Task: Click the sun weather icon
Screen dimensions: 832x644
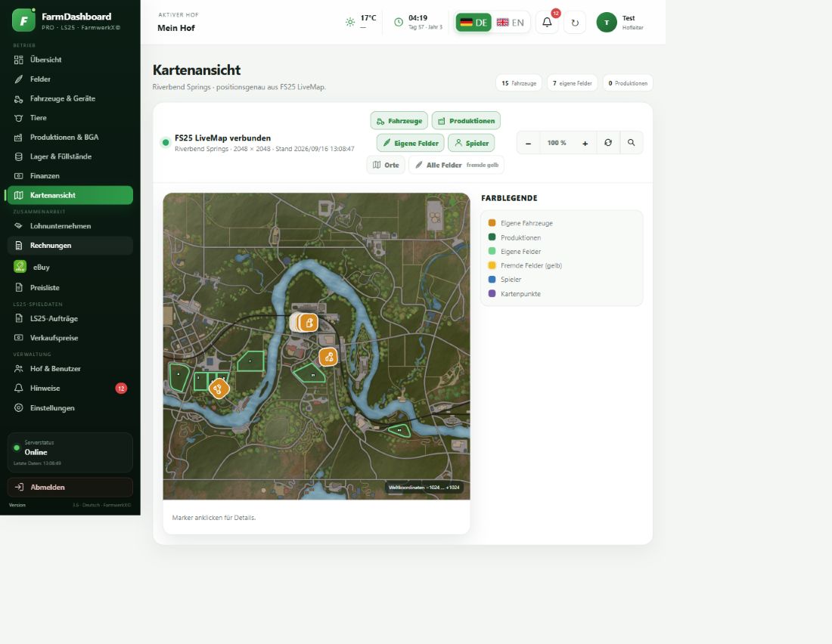Action: 350,22
